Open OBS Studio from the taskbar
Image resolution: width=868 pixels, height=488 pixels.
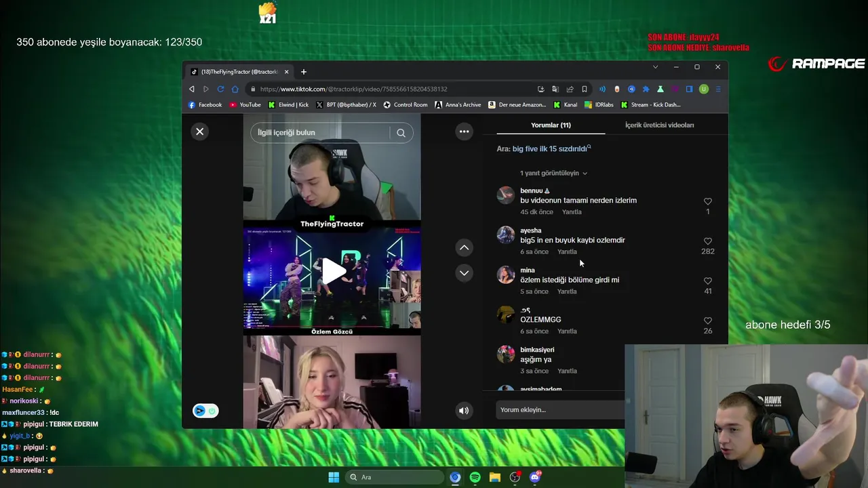click(515, 477)
